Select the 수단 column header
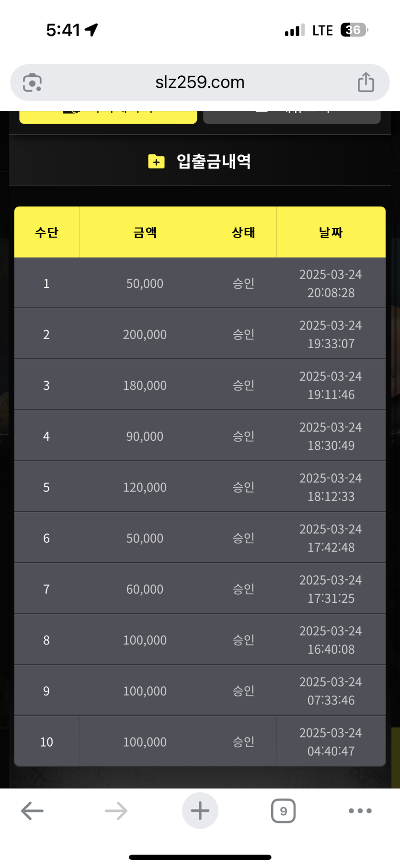Screen dimensions: 400x868 [x=46, y=233]
